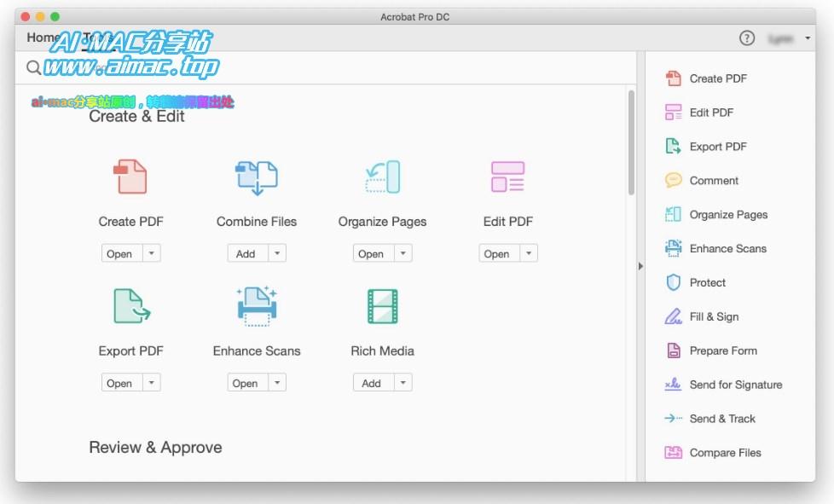Screen dimensions: 834x504
Task: Select the Comment bubble icon in sidebar
Action: tap(674, 180)
